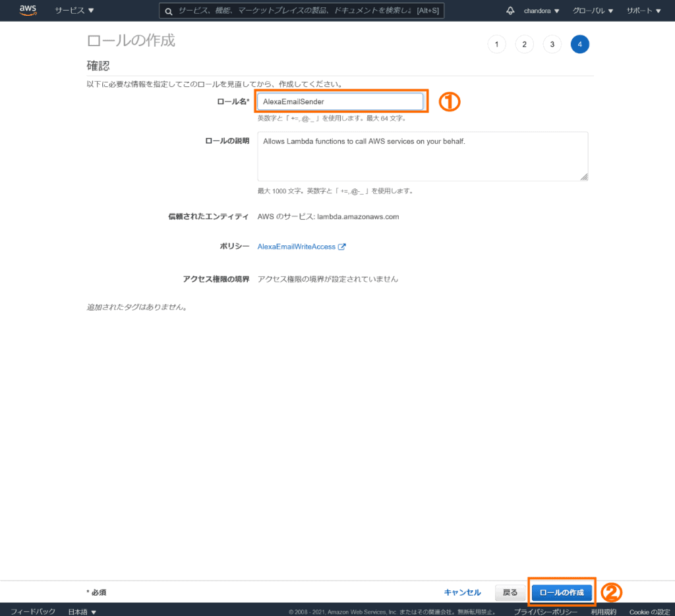Open AlexaEmailWriteAccess external link icon
675x616 pixels.
(x=342, y=247)
